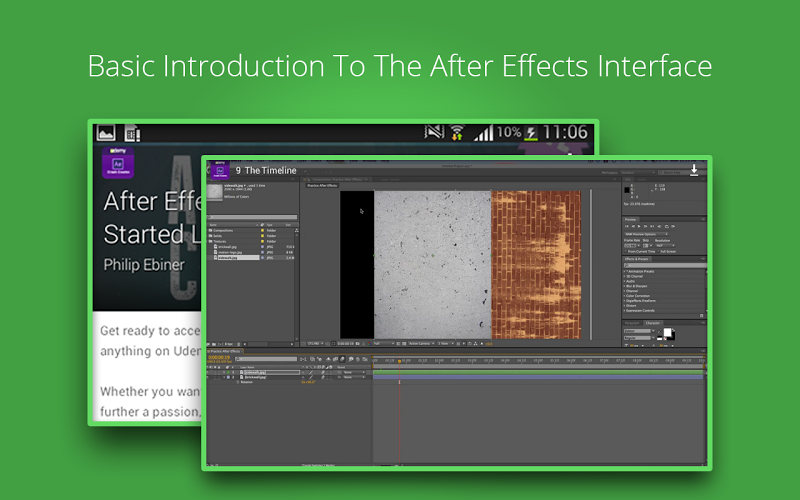Expand the Distort effects category
The height and width of the screenshot is (500, 800).
[624, 305]
